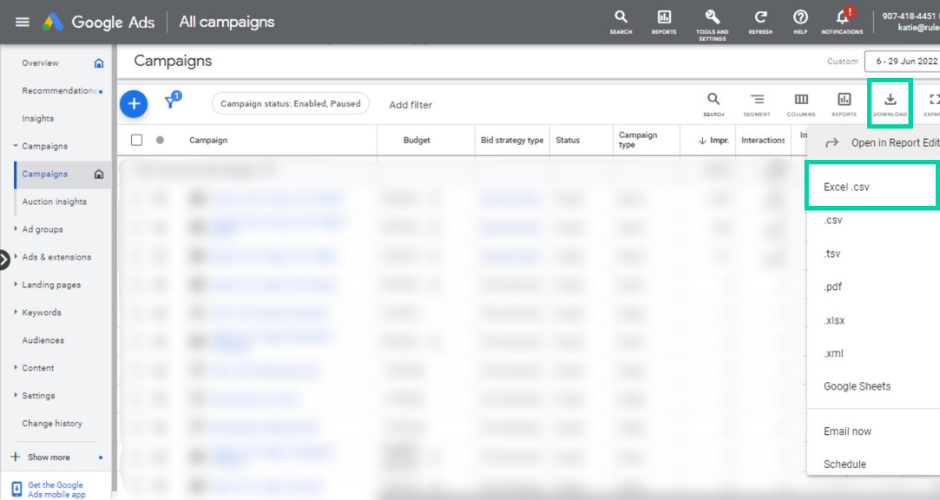
Task: Click Add filter
Action: (x=411, y=105)
